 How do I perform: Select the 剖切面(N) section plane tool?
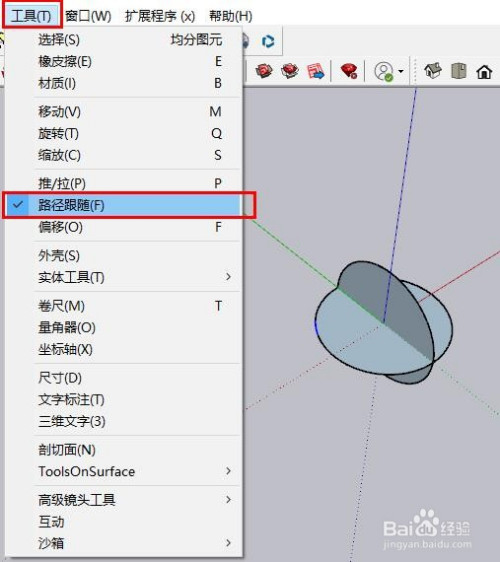pos(124,450)
